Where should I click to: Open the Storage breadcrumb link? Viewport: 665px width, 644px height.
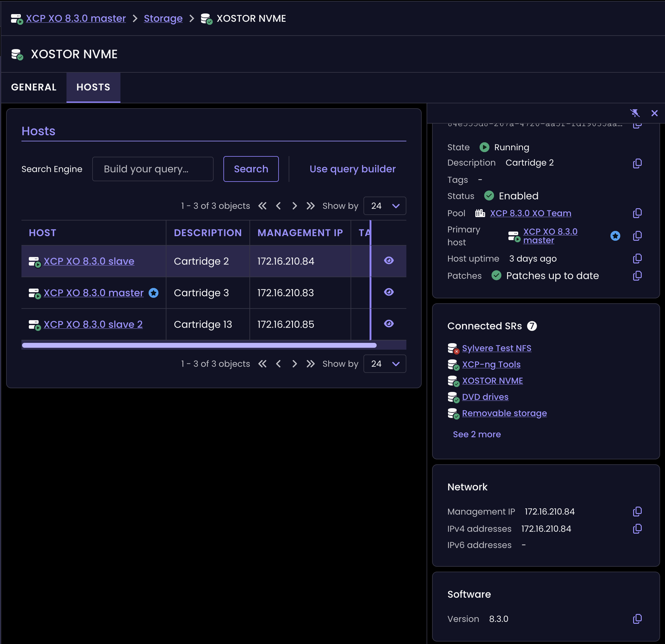pos(163,18)
